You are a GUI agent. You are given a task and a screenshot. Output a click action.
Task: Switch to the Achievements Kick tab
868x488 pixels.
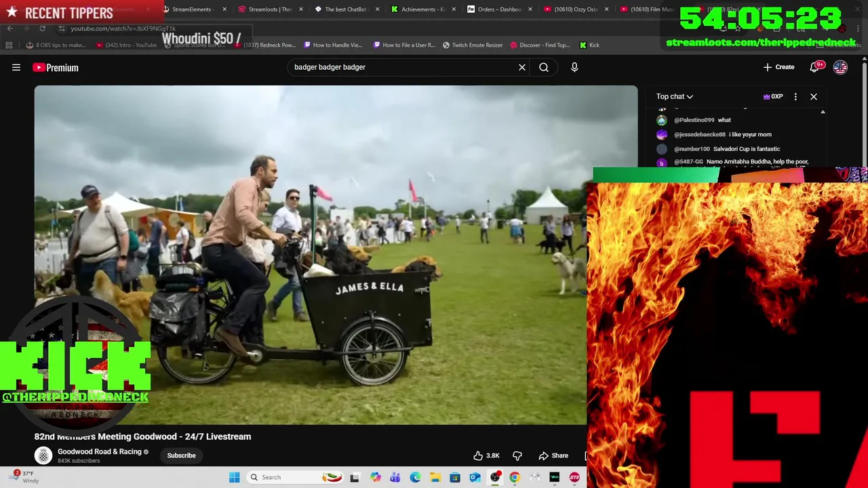coord(422,9)
